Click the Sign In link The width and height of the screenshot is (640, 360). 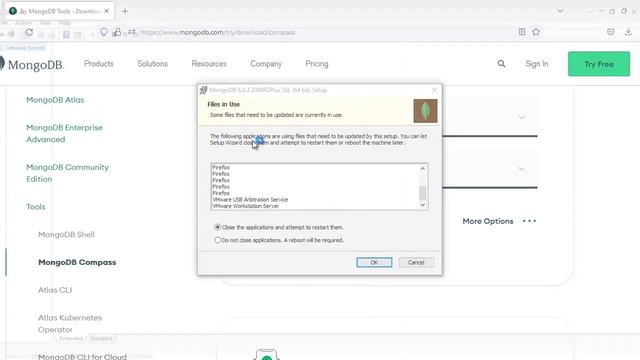tap(537, 64)
